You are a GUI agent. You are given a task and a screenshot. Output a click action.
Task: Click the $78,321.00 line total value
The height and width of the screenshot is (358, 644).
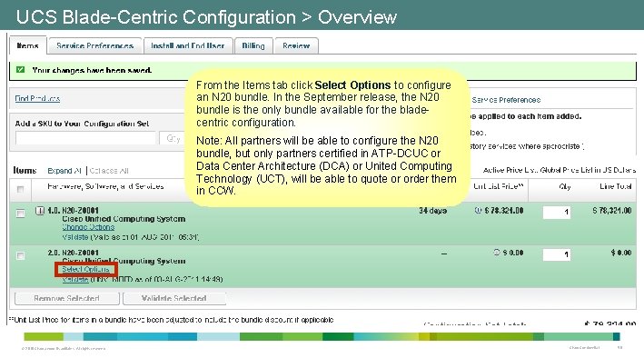point(612,211)
